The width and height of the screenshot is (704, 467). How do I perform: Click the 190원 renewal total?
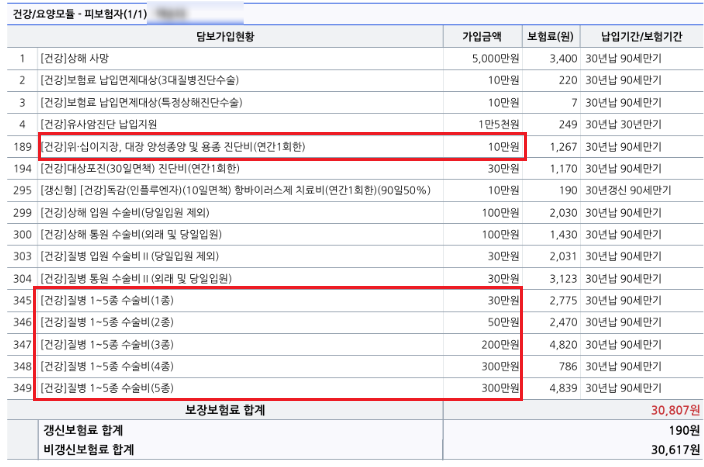[x=684, y=430]
